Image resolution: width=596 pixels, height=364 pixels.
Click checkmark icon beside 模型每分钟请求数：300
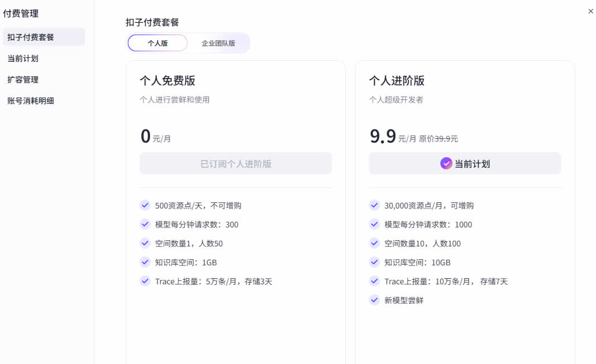click(145, 224)
